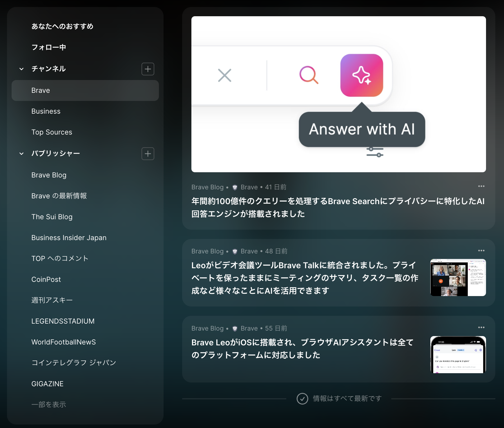
Task: Open CoinPost publisher
Action: [85, 280]
